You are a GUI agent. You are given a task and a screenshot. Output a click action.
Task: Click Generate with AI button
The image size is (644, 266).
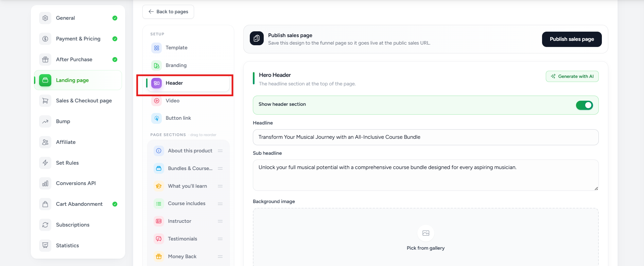pos(572,77)
